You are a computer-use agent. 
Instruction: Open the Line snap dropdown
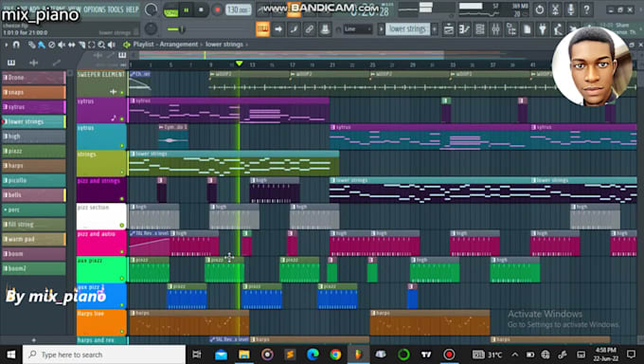pos(358,29)
